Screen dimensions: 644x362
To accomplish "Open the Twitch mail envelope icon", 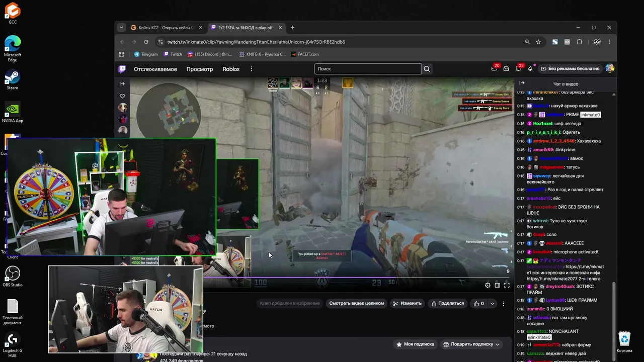I will click(506, 69).
